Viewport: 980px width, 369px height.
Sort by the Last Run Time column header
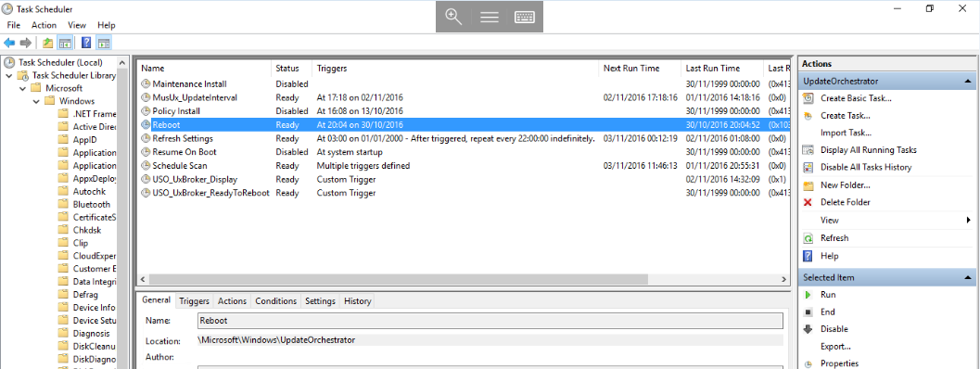722,69
